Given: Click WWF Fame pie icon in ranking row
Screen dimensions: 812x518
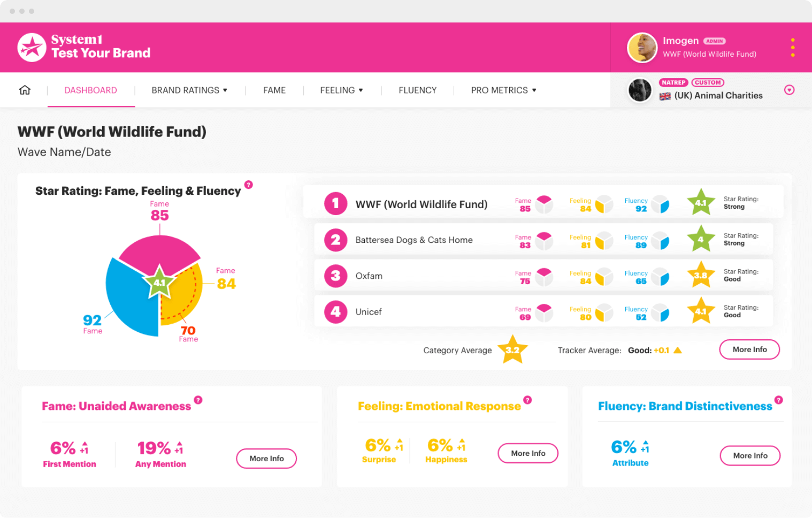Looking at the screenshot, I should click(544, 204).
